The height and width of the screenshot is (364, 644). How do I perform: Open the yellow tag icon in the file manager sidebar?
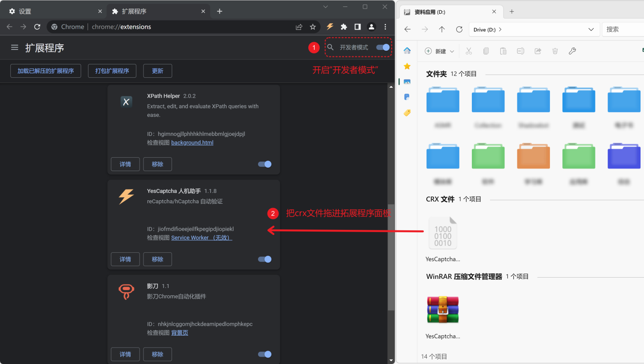click(407, 113)
